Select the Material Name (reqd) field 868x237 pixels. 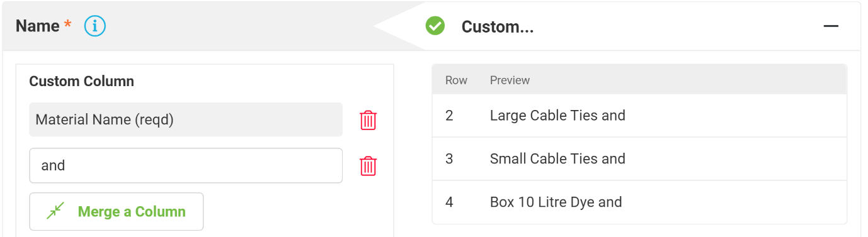[186, 119]
